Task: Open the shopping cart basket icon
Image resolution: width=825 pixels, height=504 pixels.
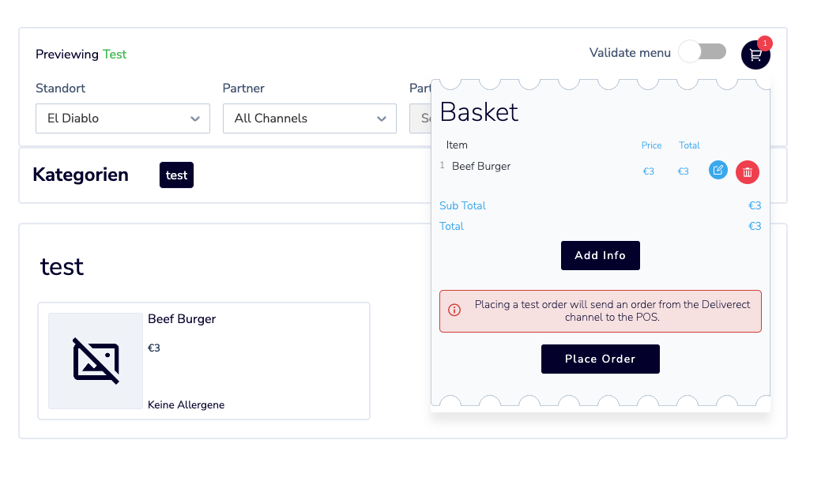Action: [x=755, y=55]
